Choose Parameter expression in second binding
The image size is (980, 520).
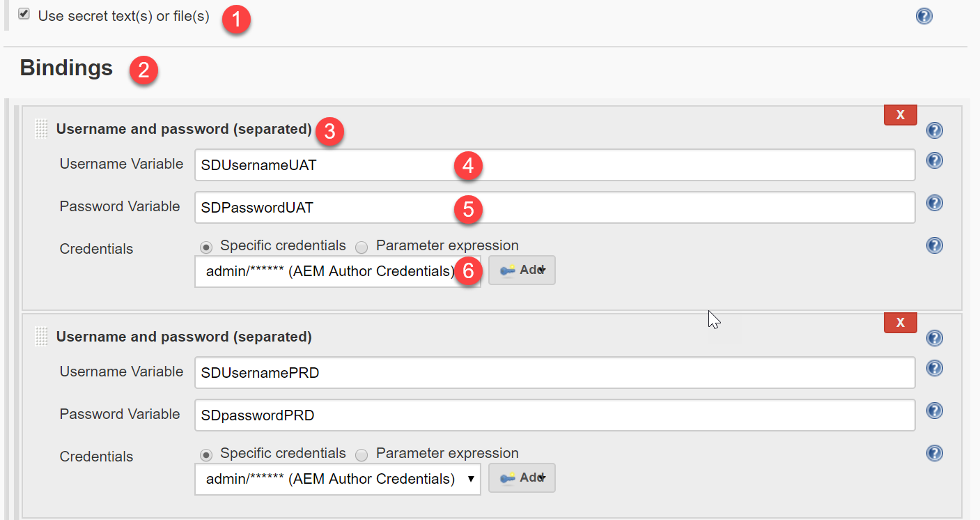tap(361, 454)
